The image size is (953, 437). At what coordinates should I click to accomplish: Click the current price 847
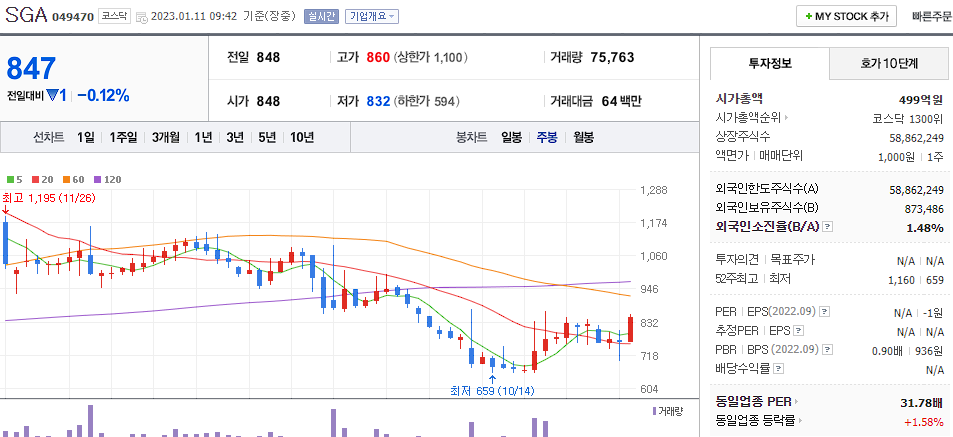(x=31, y=68)
